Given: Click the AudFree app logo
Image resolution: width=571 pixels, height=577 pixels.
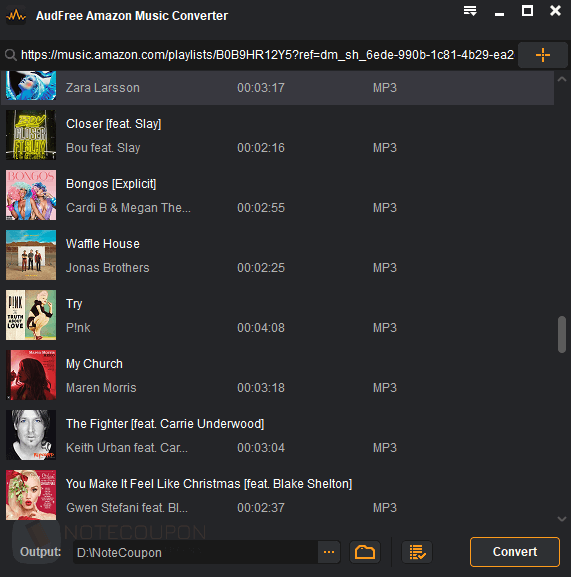Looking at the screenshot, I should tap(16, 16).
